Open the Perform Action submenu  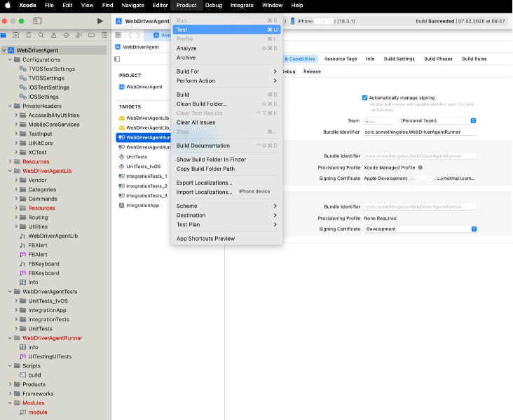226,80
